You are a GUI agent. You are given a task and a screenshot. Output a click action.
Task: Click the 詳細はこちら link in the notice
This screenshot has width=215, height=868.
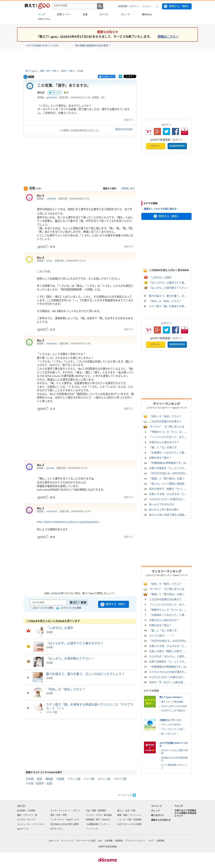click(x=168, y=36)
